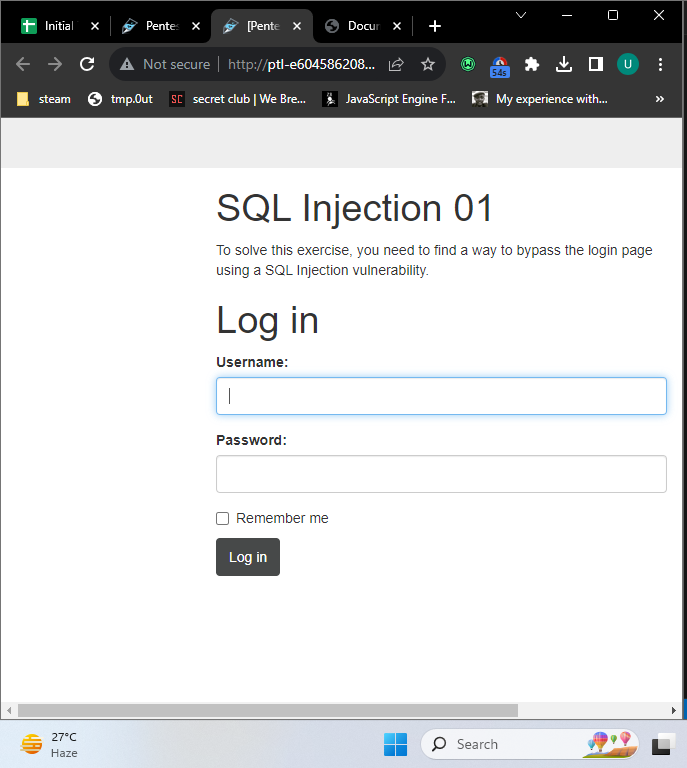
Task: Open the Windows Start button
Action: [395, 744]
